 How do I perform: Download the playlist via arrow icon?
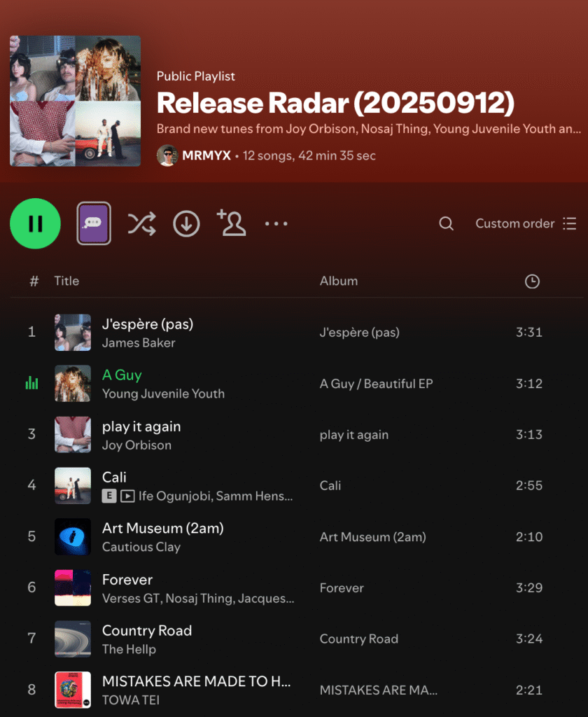187,223
